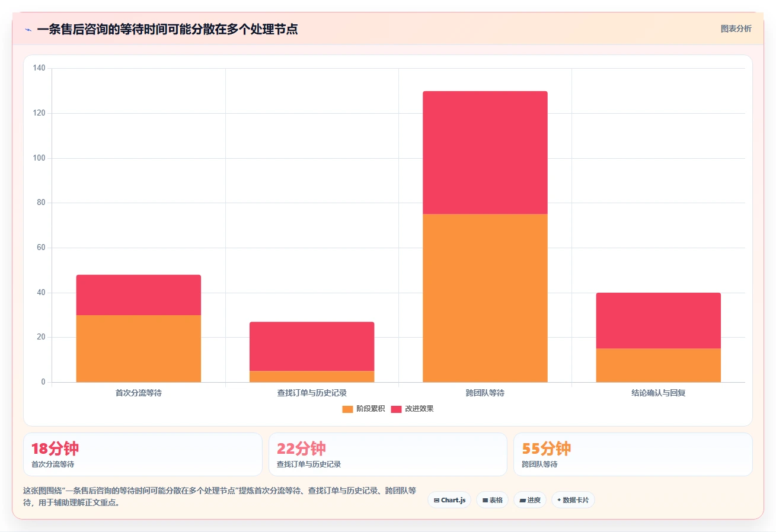Click the 进度 tag chip
The width and height of the screenshot is (776, 532).
pyautogui.click(x=530, y=500)
